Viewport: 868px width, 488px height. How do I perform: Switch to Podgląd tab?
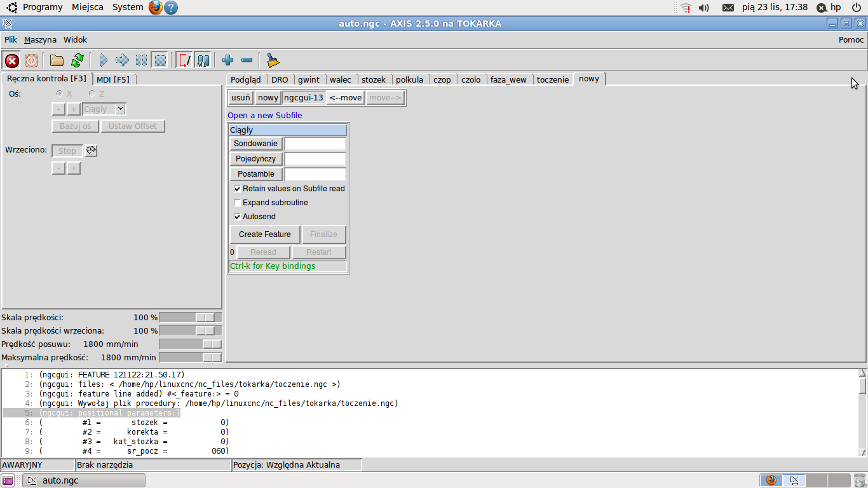(x=246, y=79)
